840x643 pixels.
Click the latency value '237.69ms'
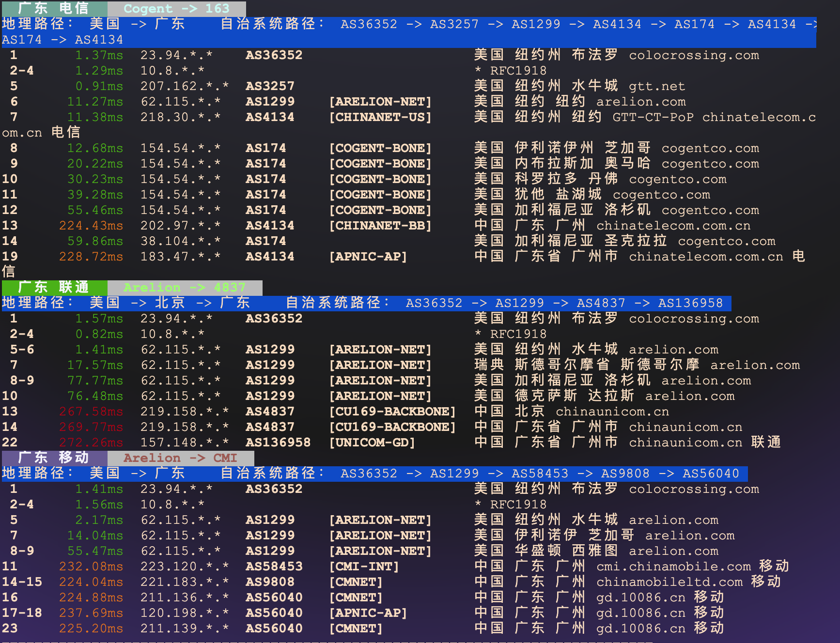point(91,613)
